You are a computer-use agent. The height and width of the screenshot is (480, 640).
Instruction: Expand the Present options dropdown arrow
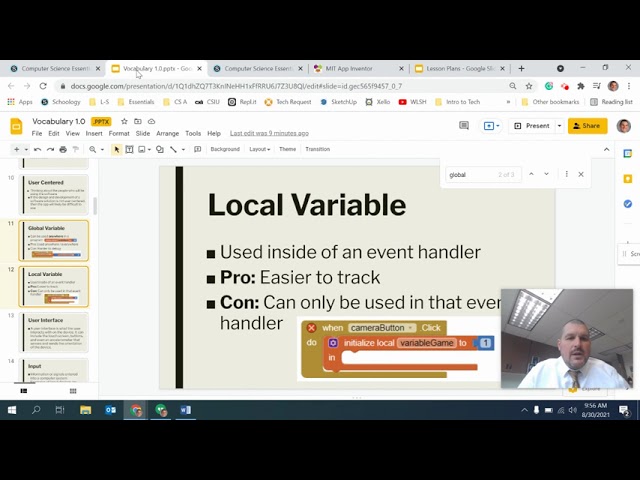point(560,126)
